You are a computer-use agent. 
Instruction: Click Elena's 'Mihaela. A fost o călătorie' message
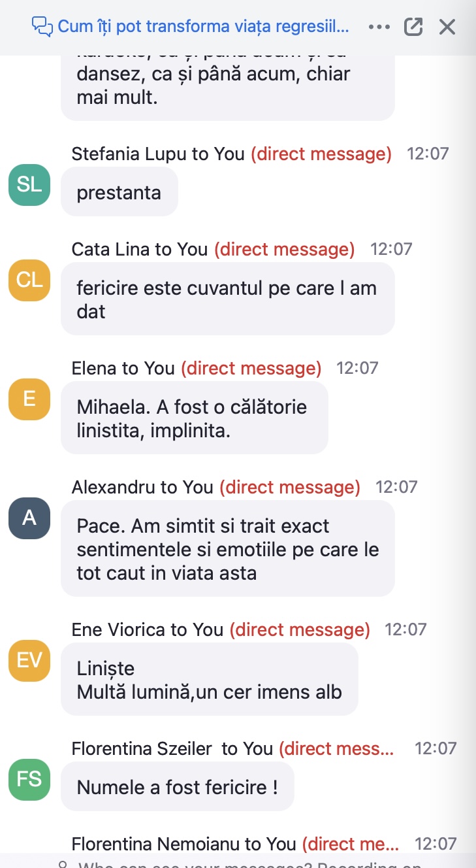(195, 418)
